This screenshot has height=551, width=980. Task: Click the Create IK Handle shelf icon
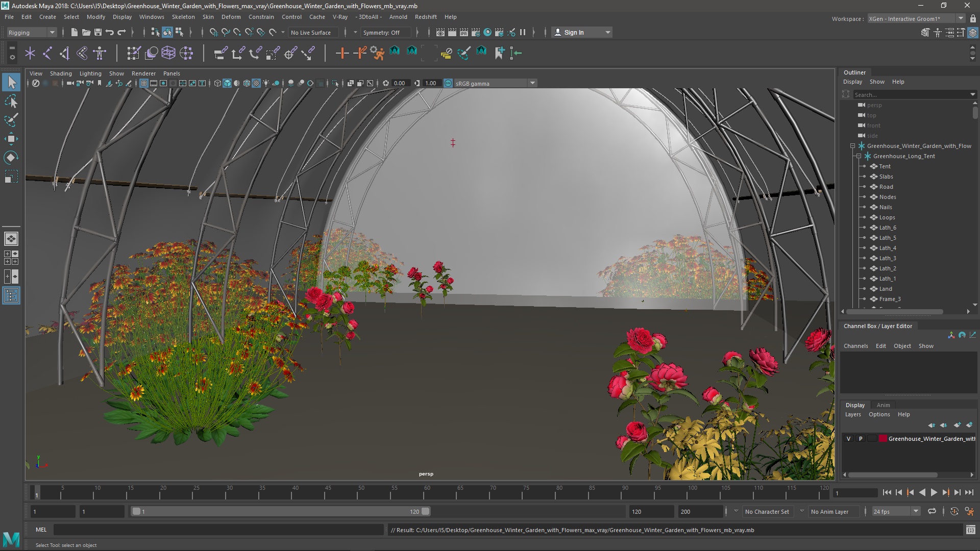tap(65, 53)
